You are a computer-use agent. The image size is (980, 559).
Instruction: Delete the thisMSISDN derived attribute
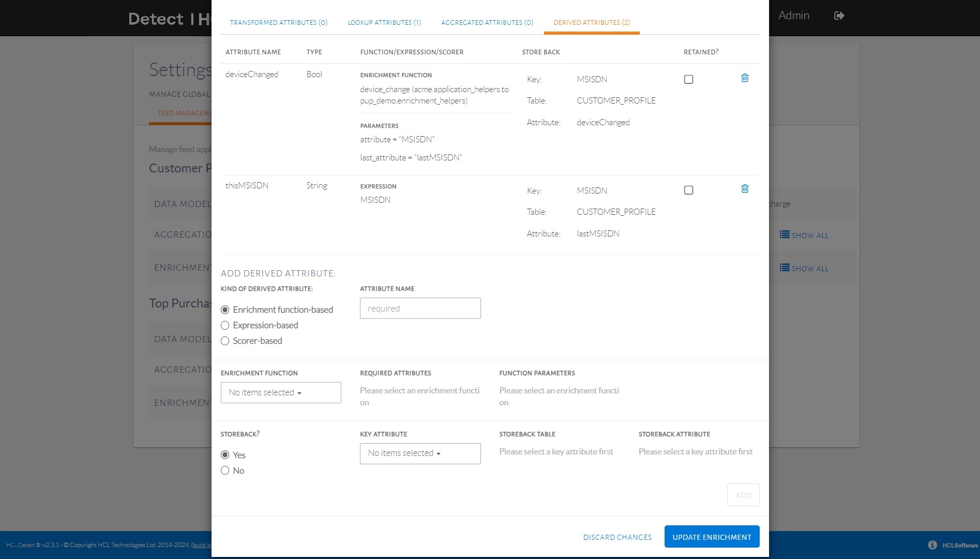(x=745, y=189)
